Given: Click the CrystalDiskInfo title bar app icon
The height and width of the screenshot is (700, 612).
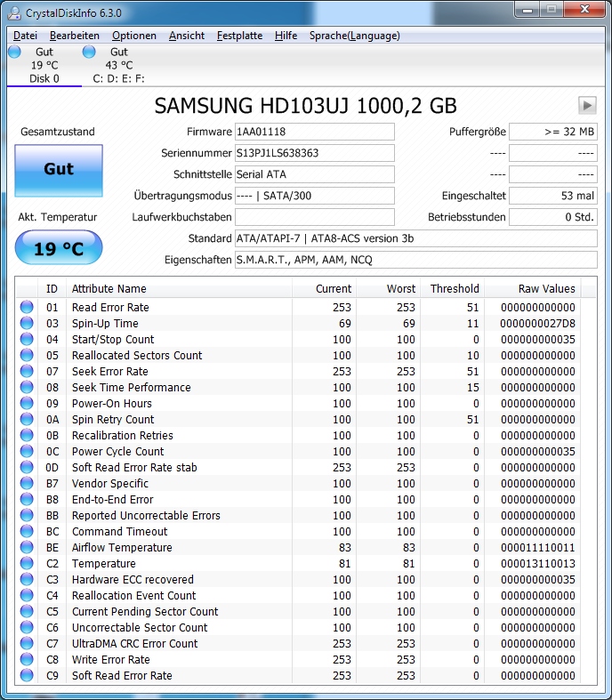Looking at the screenshot, I should pyautogui.click(x=14, y=12).
